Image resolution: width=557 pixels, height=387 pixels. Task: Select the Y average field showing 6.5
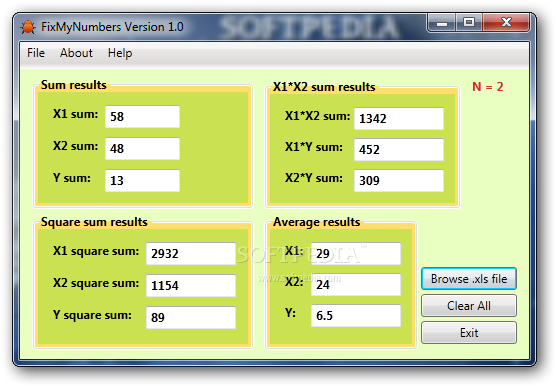click(x=356, y=316)
